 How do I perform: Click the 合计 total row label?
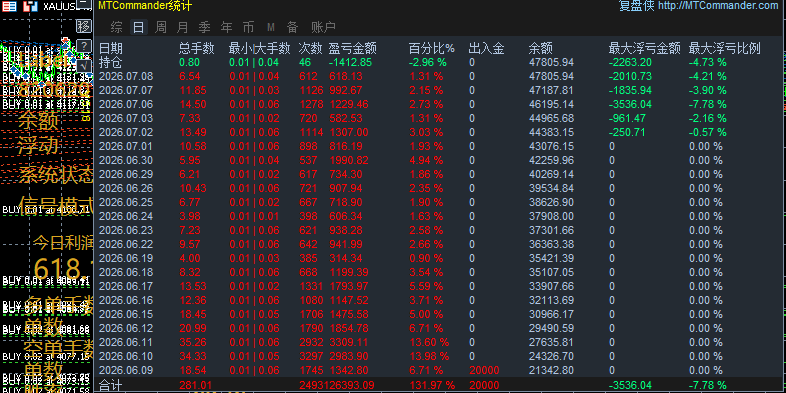click(x=111, y=385)
